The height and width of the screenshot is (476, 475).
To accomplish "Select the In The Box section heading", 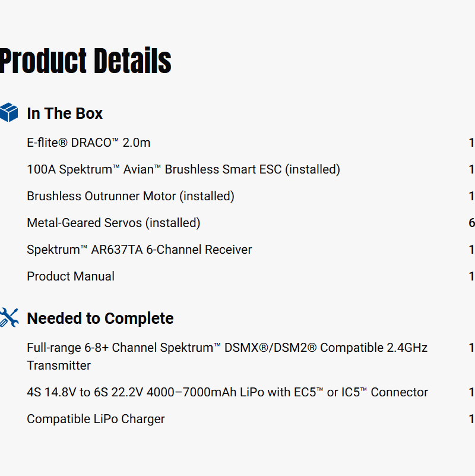I will point(65,114).
